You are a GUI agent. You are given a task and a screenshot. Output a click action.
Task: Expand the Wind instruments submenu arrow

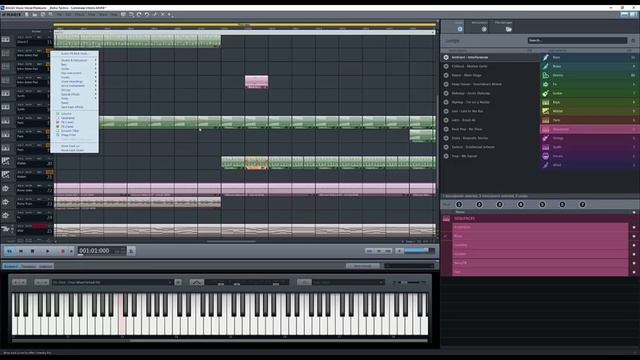[96, 86]
